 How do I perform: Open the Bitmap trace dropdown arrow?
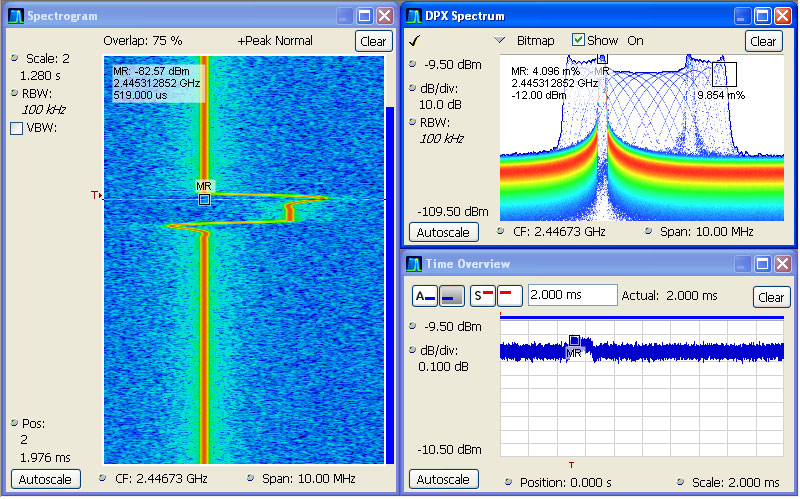pos(500,41)
